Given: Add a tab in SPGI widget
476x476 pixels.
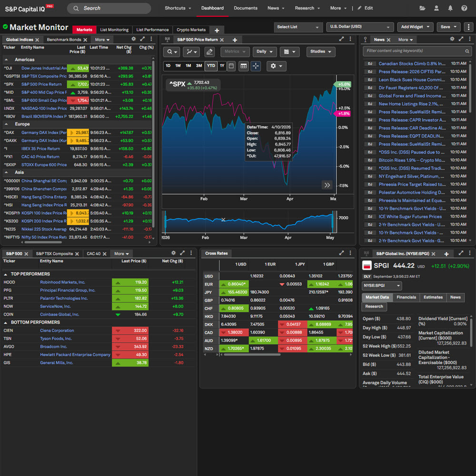Looking at the screenshot, I should [x=446, y=254].
